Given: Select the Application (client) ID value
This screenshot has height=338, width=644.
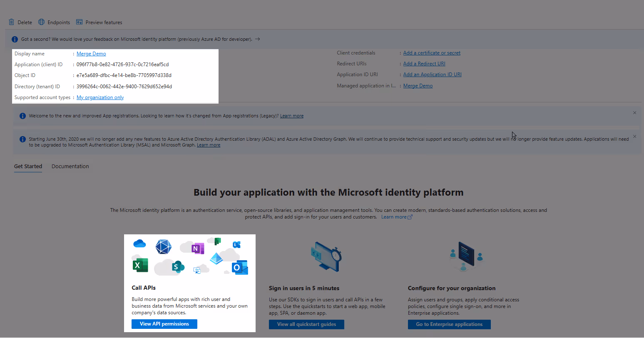Looking at the screenshot, I should [123, 65].
